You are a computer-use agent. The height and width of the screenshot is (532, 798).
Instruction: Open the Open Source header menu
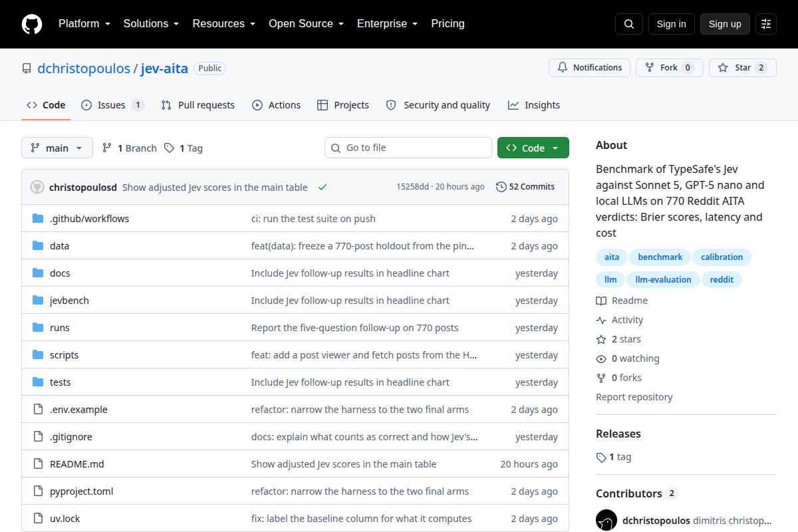[306, 24]
